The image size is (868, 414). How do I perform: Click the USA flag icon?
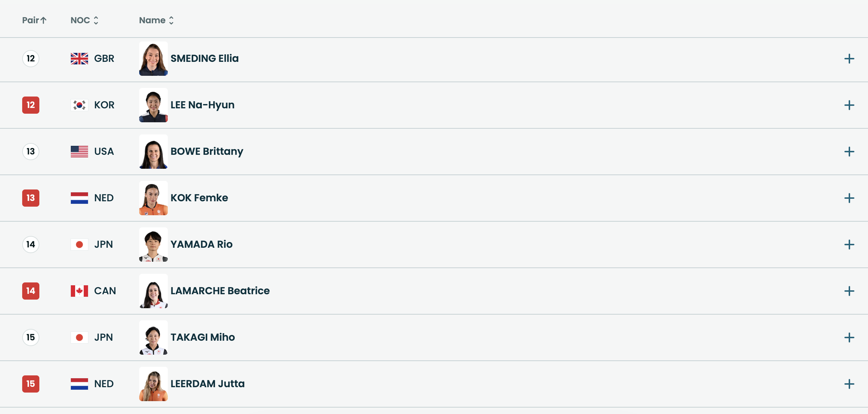point(79,152)
